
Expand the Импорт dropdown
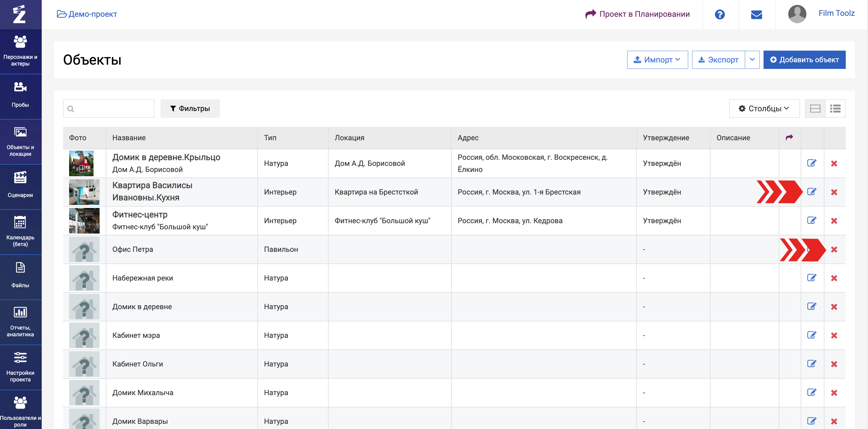tap(658, 60)
